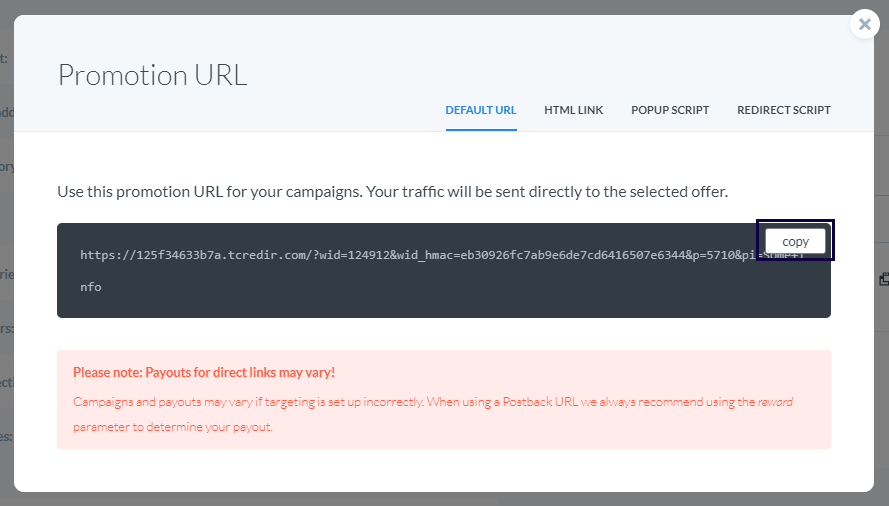This screenshot has width=889, height=506.
Task: Click the partially hidden icon behind dialog edge
Action: point(884,279)
